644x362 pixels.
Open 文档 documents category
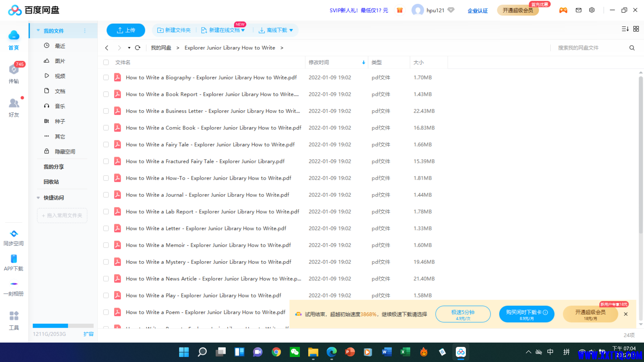point(60,91)
